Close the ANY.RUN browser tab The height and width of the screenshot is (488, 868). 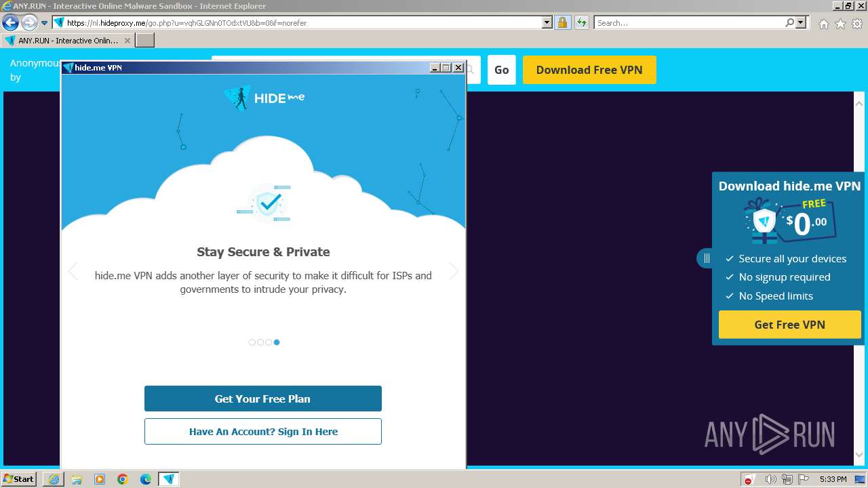tap(127, 41)
